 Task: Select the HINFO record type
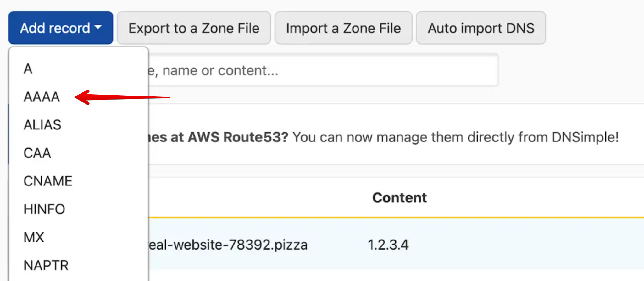point(44,209)
